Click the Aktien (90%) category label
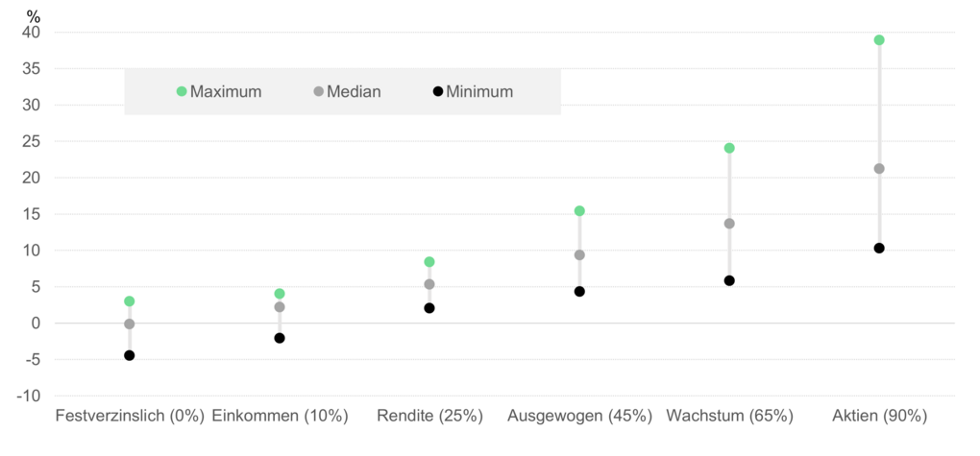980x456 pixels. tap(879, 416)
